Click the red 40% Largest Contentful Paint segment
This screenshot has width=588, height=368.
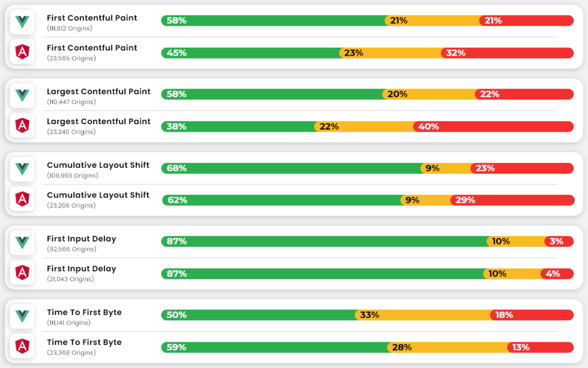coord(494,126)
